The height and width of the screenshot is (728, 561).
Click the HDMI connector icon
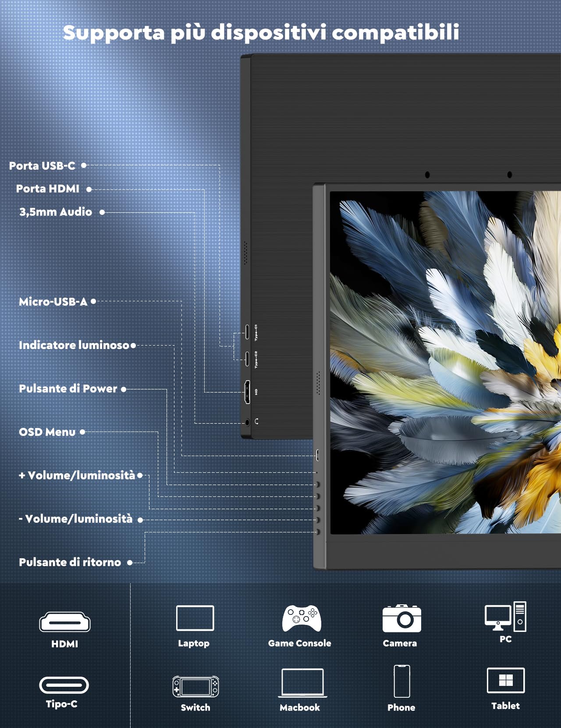click(65, 622)
